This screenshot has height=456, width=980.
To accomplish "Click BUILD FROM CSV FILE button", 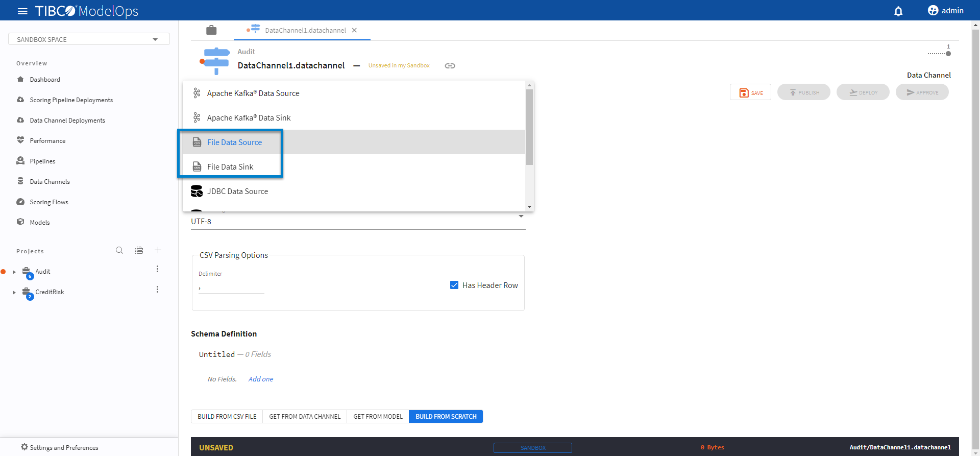I will point(227,417).
